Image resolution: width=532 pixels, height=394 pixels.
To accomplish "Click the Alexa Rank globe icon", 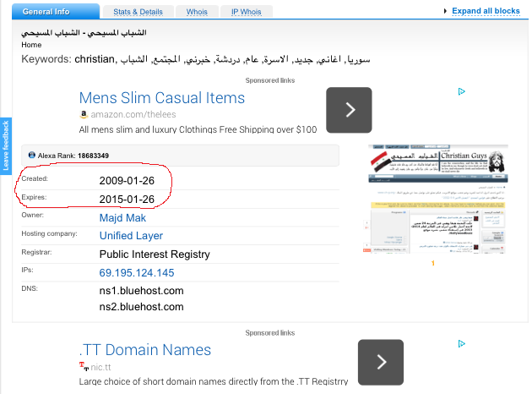I will (32, 156).
